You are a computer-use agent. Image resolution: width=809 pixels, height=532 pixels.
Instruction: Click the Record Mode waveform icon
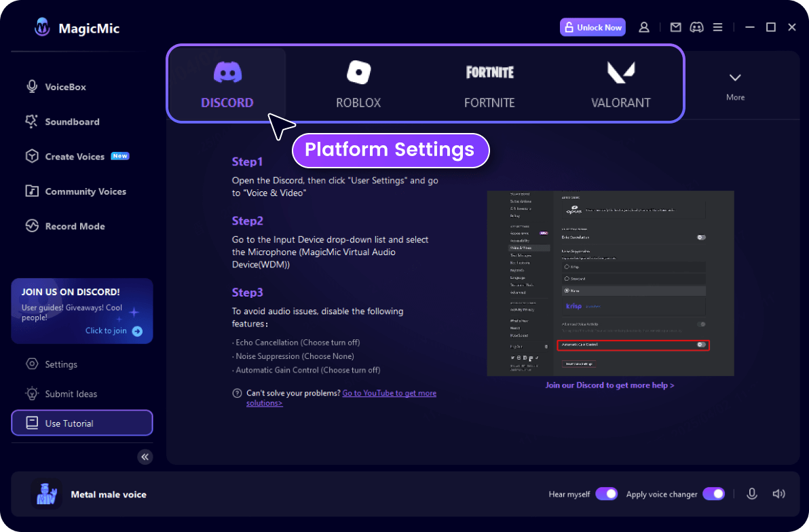pyautogui.click(x=32, y=226)
